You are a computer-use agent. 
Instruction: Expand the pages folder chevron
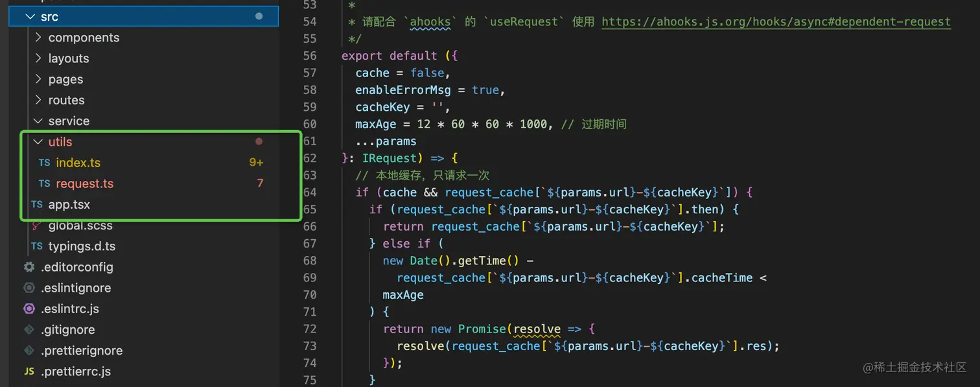tap(38, 79)
